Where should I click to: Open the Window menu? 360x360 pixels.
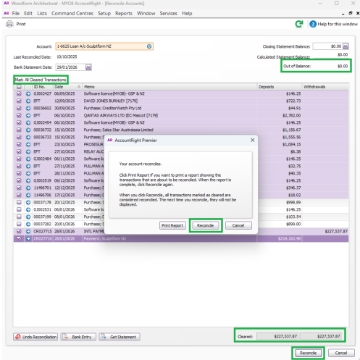[146, 13]
